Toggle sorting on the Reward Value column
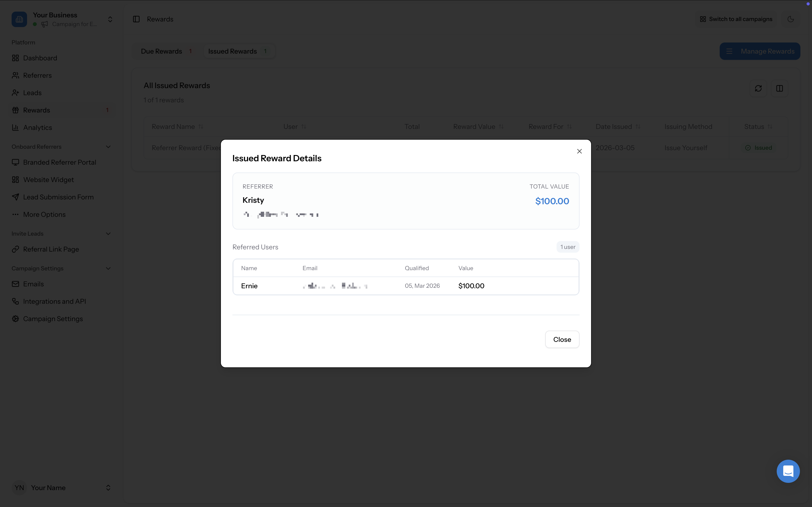The height and width of the screenshot is (507, 812). (501, 127)
